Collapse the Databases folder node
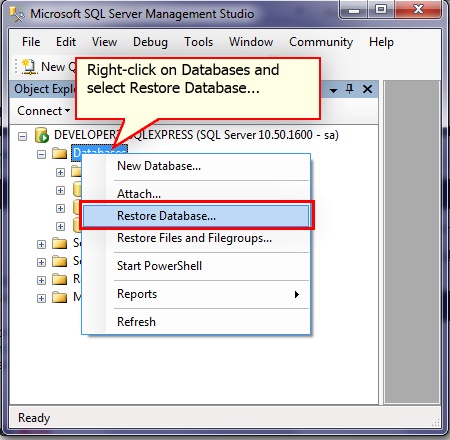Image resolution: width=450 pixels, height=440 pixels. coord(41,154)
